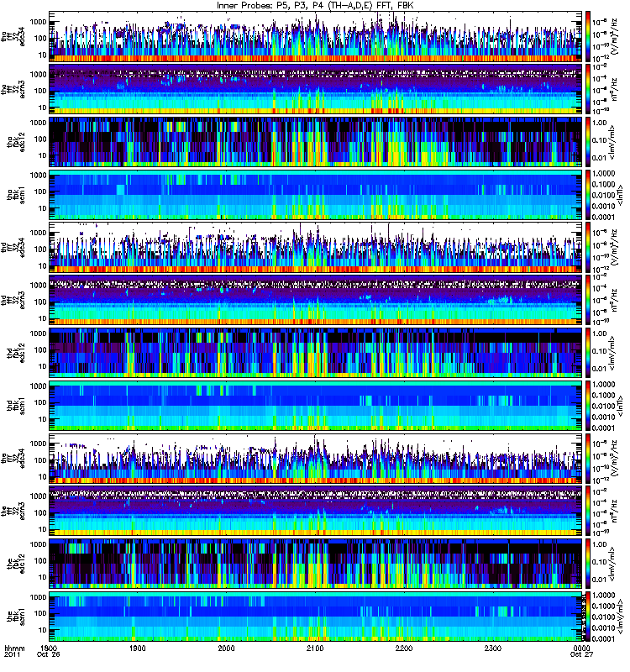
Task: Select the thd fbk edc12 spectrogram panel
Action: point(316,353)
